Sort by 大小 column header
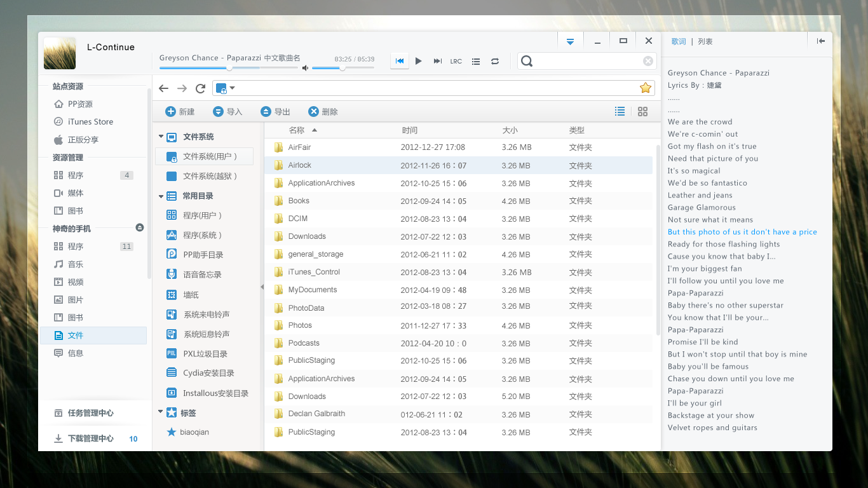This screenshot has width=868, height=488. point(510,130)
